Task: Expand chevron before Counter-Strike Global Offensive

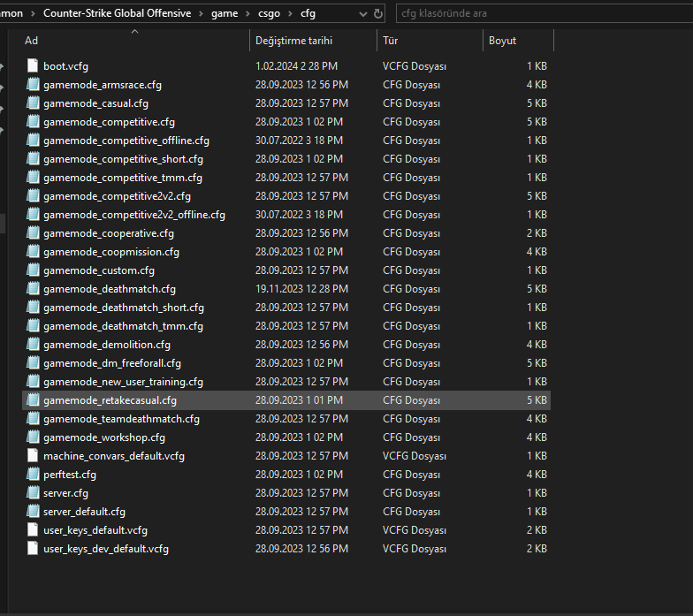Action: point(34,14)
